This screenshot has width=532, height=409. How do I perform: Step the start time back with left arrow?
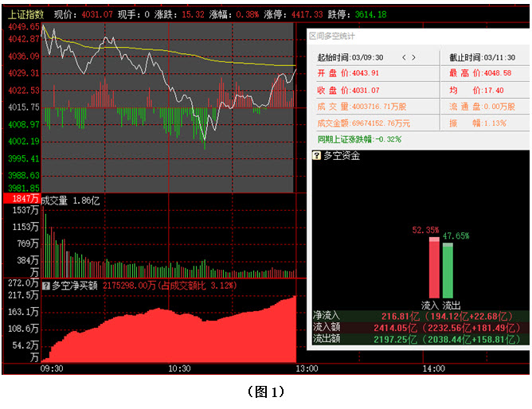(x=404, y=57)
